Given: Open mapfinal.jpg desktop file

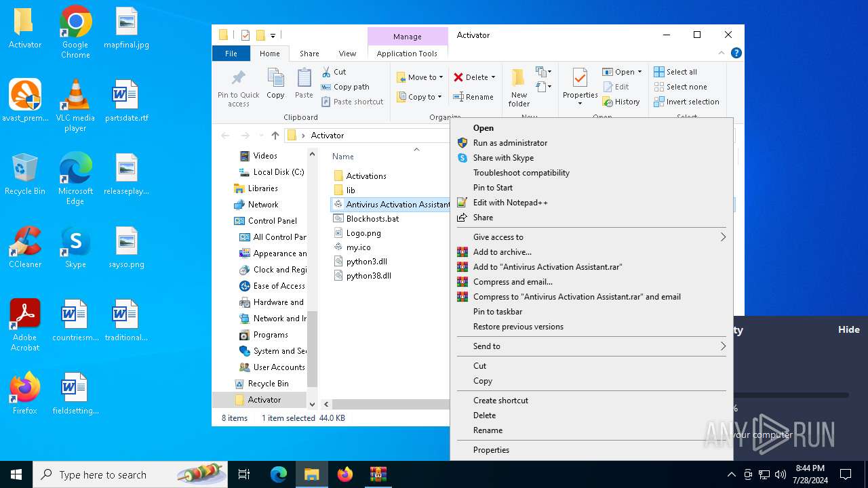Looking at the screenshot, I should (126, 28).
